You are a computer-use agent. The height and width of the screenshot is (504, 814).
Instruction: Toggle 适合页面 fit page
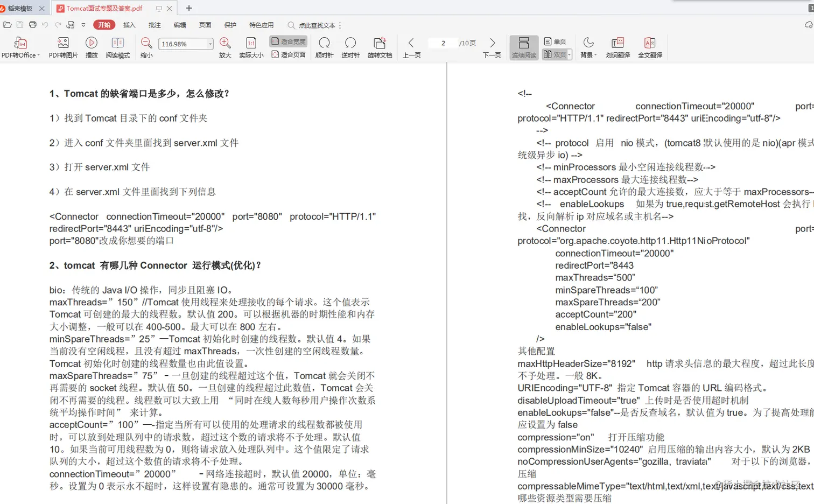pos(289,54)
